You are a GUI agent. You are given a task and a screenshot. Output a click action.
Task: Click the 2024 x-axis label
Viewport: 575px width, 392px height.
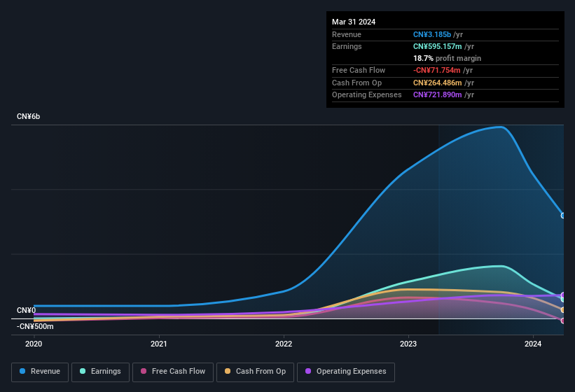(533, 344)
